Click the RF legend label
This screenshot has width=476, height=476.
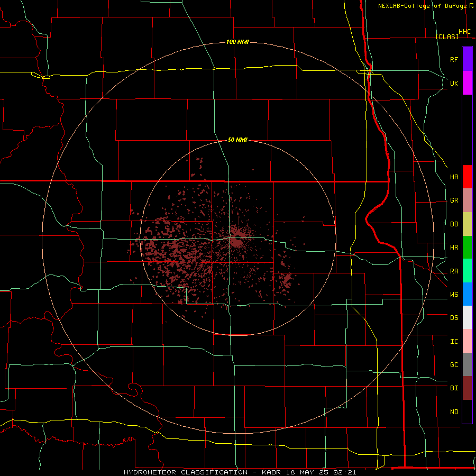(x=454, y=59)
